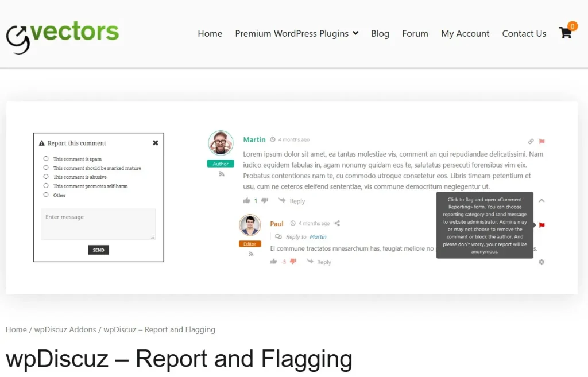588x377 pixels.
Task: Collapse Martin's comment with the chevron
Action: [x=541, y=201]
